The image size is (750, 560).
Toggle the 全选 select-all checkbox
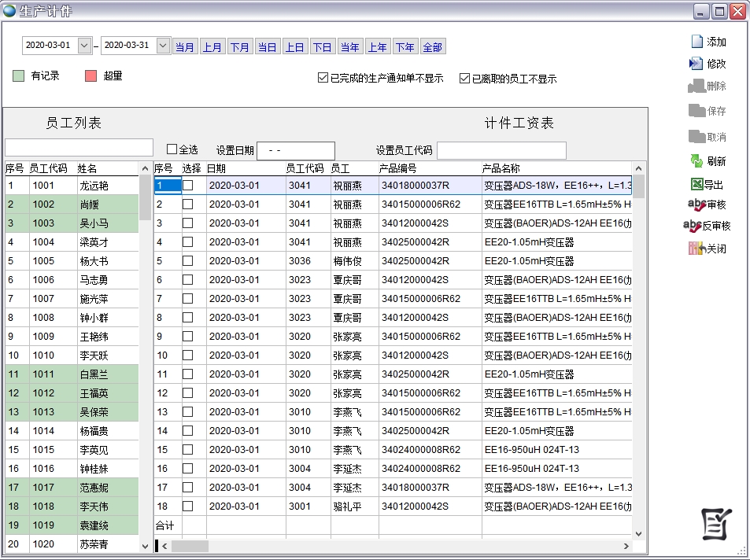point(172,149)
